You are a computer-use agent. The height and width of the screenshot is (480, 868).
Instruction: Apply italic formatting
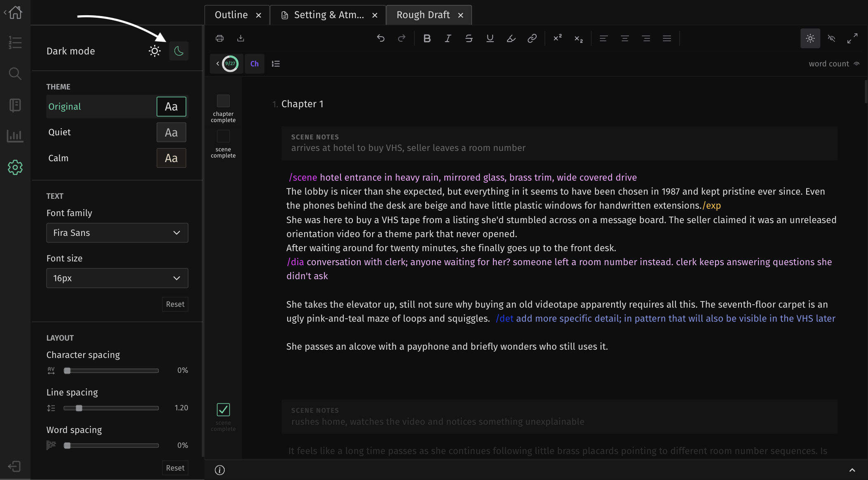(x=448, y=38)
